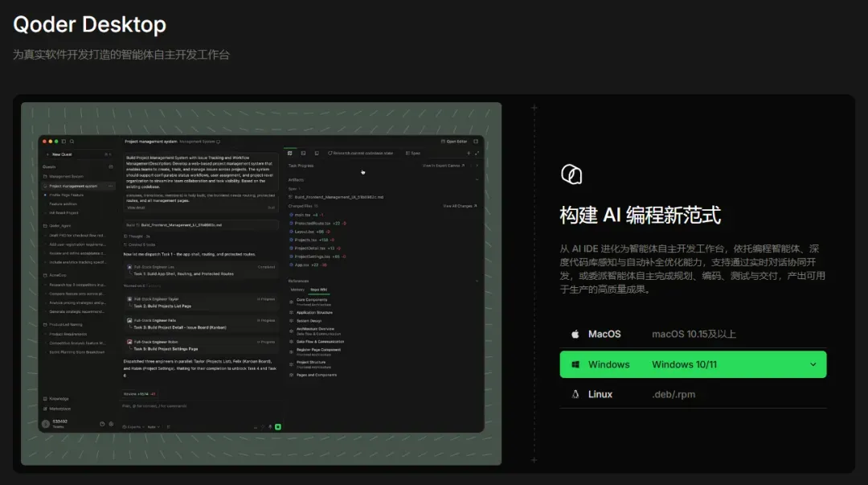Open ProjectDetail.tsx in changed files
868x485 pixels.
(x=316, y=249)
